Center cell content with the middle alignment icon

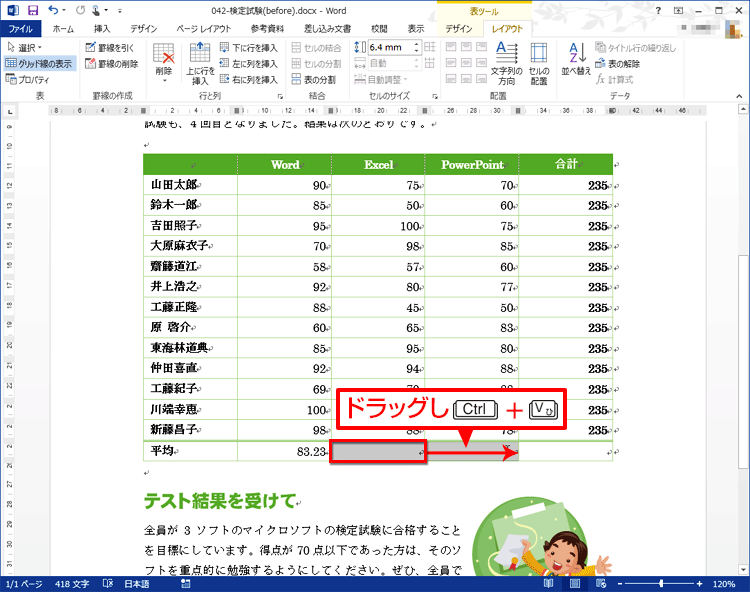466,63
